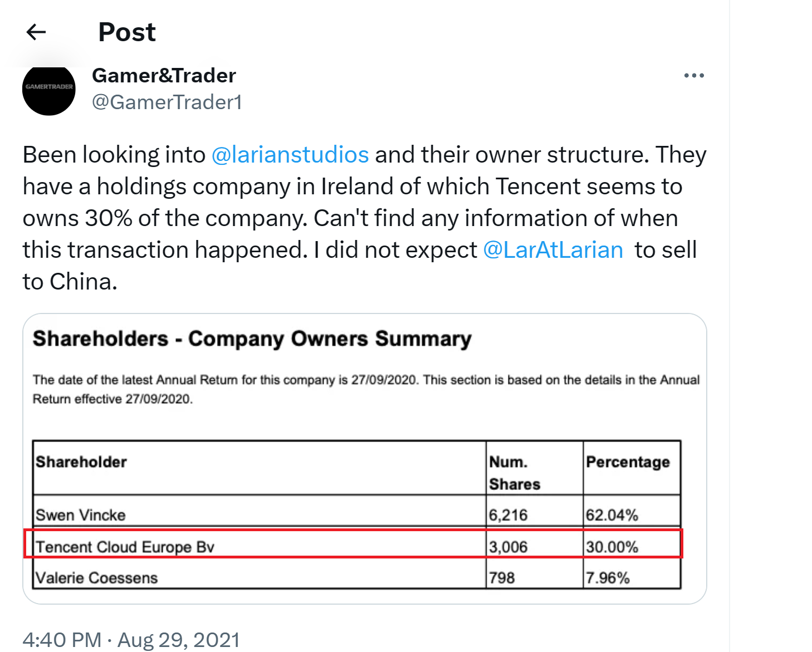
Task: Click the tweet body text
Action: click(x=365, y=218)
